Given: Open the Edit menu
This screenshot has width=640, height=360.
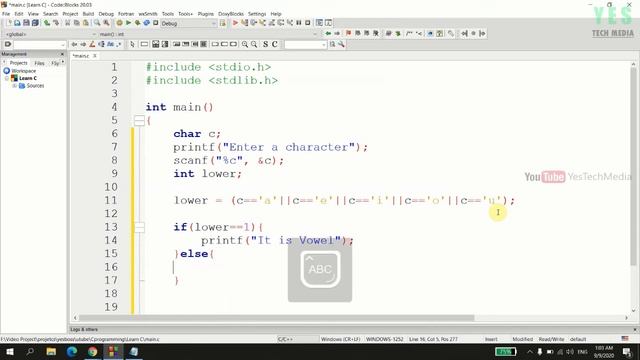Looking at the screenshot, I should (19, 14).
